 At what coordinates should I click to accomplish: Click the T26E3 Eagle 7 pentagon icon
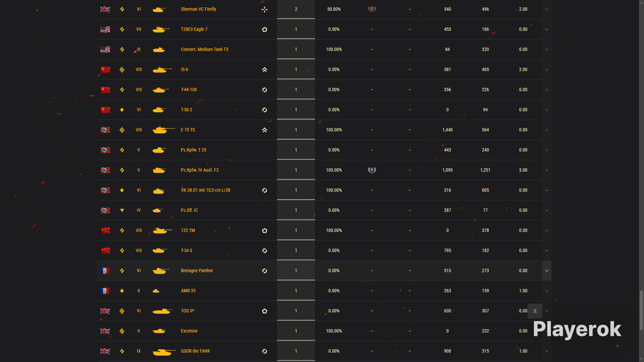(264, 29)
